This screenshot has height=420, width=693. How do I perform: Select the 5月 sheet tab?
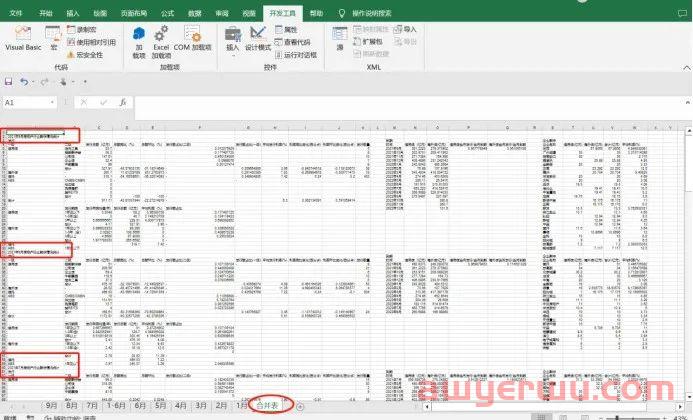click(161, 405)
